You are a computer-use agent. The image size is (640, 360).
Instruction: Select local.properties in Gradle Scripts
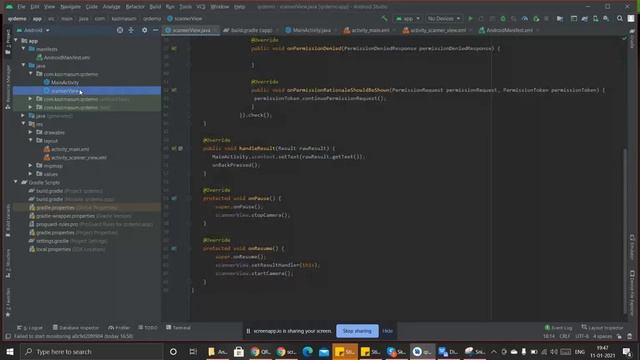point(53,249)
